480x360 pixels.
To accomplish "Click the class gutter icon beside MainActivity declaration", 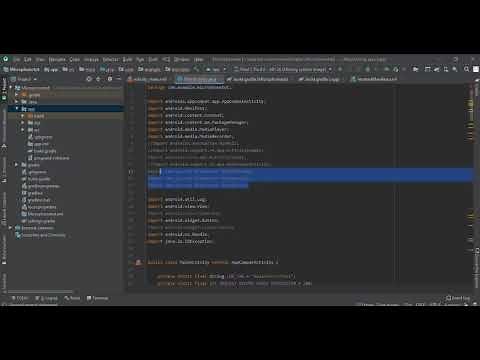I will pyautogui.click(x=138, y=262).
